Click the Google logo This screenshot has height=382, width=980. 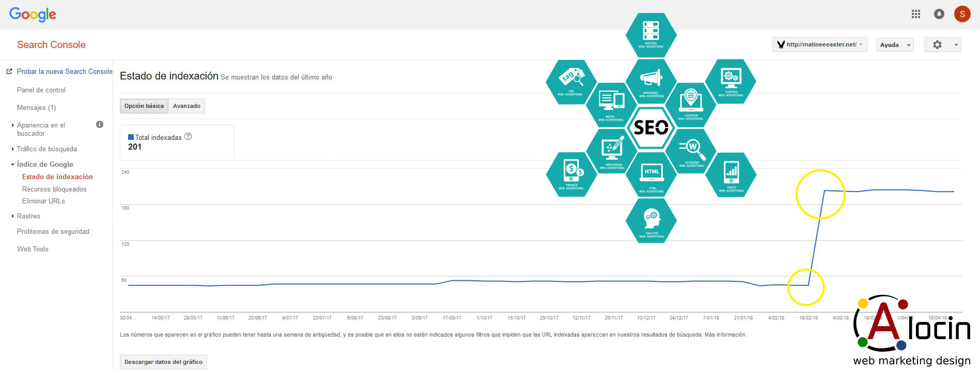pos(33,14)
